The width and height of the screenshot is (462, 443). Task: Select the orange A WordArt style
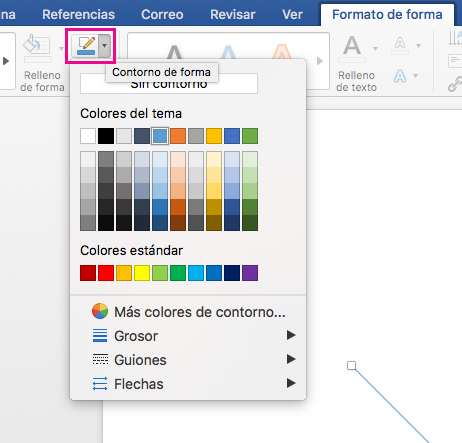pos(282,51)
